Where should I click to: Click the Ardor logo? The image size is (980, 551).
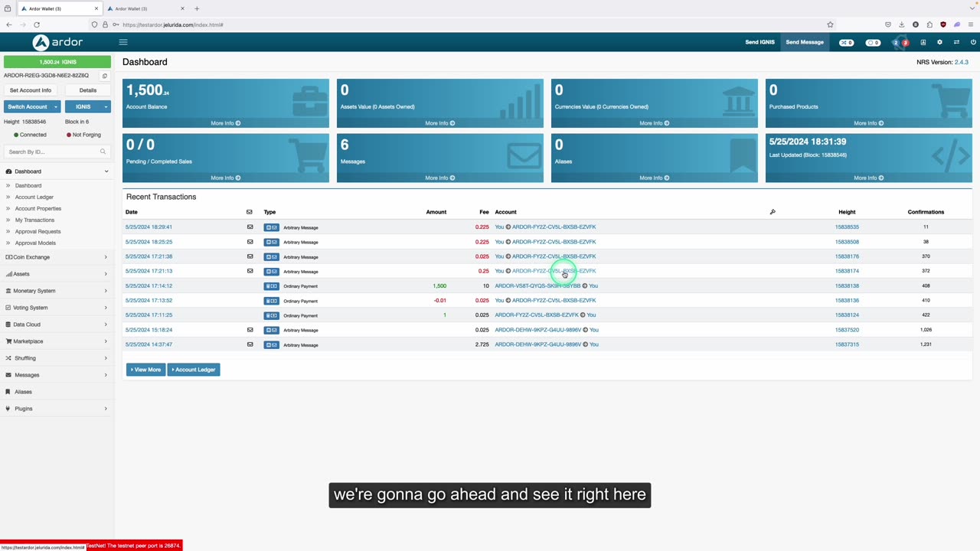[x=57, y=42]
